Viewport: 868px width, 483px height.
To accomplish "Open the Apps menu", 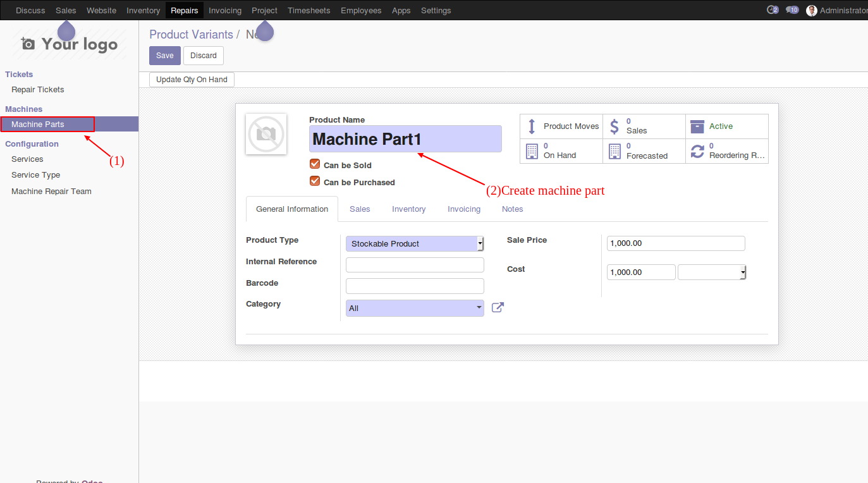I will 401,10.
